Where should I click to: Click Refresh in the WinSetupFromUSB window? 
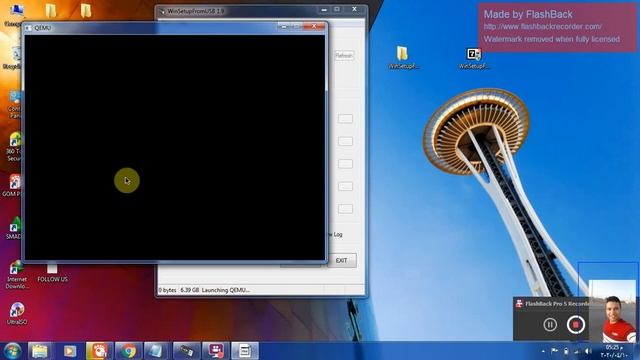(344, 56)
